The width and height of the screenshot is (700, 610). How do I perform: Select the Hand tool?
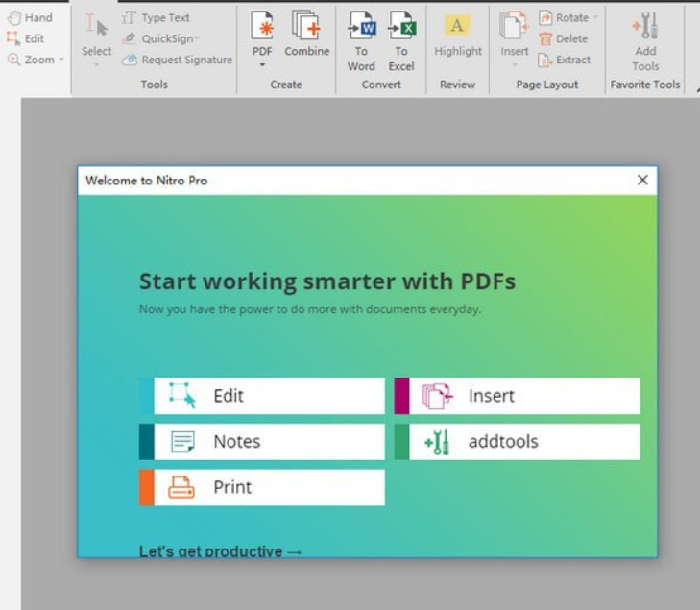[30, 18]
